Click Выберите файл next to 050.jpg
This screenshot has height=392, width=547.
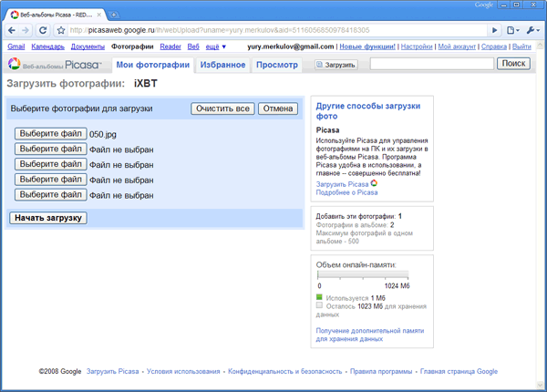[50, 134]
